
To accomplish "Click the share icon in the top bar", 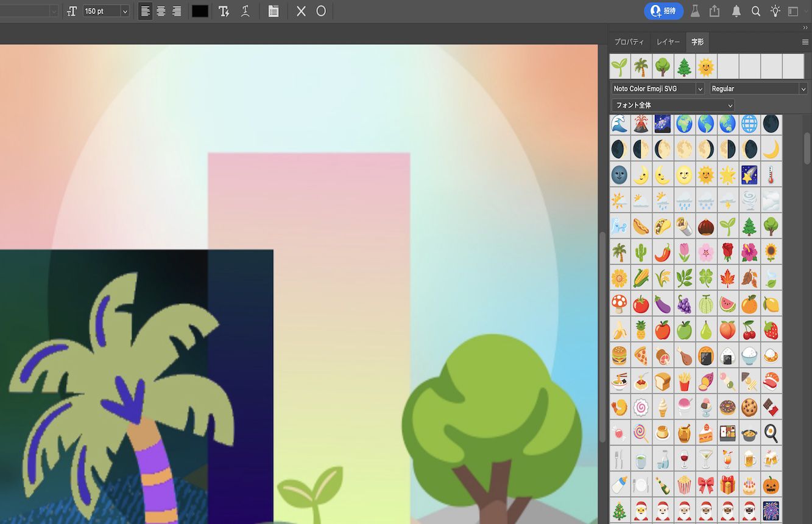I will tap(715, 11).
